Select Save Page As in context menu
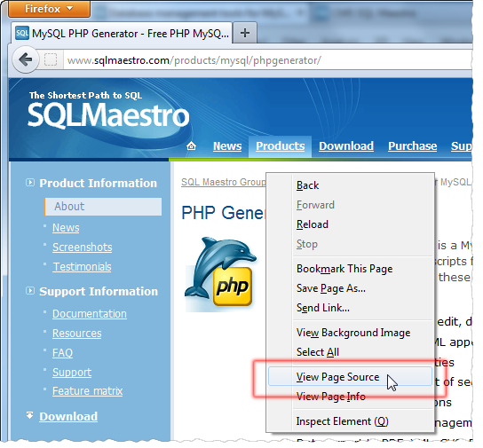This screenshot has height=448, width=483. pyautogui.click(x=350, y=288)
